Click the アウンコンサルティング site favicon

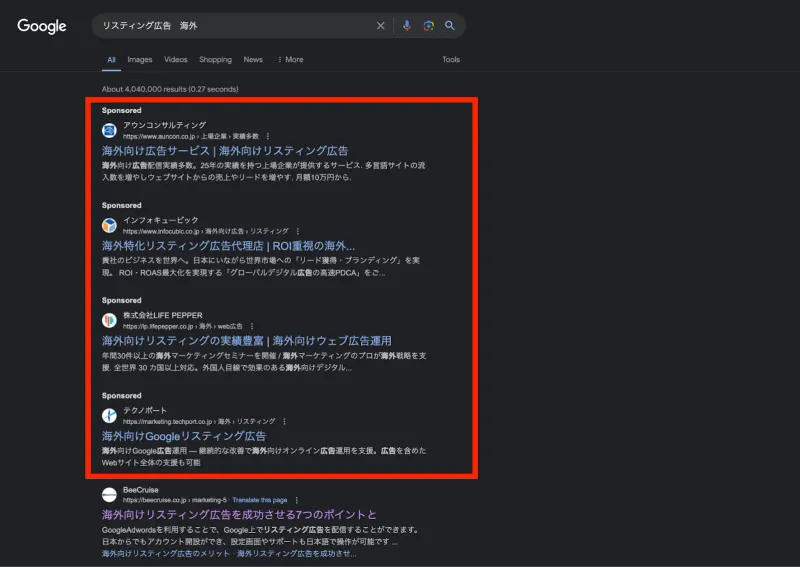(x=109, y=131)
